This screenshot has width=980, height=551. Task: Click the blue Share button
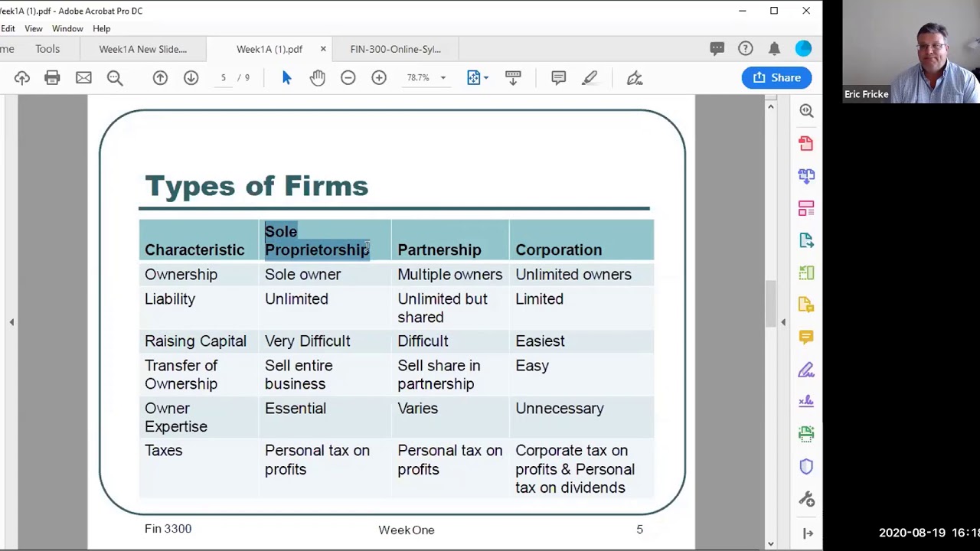776,77
